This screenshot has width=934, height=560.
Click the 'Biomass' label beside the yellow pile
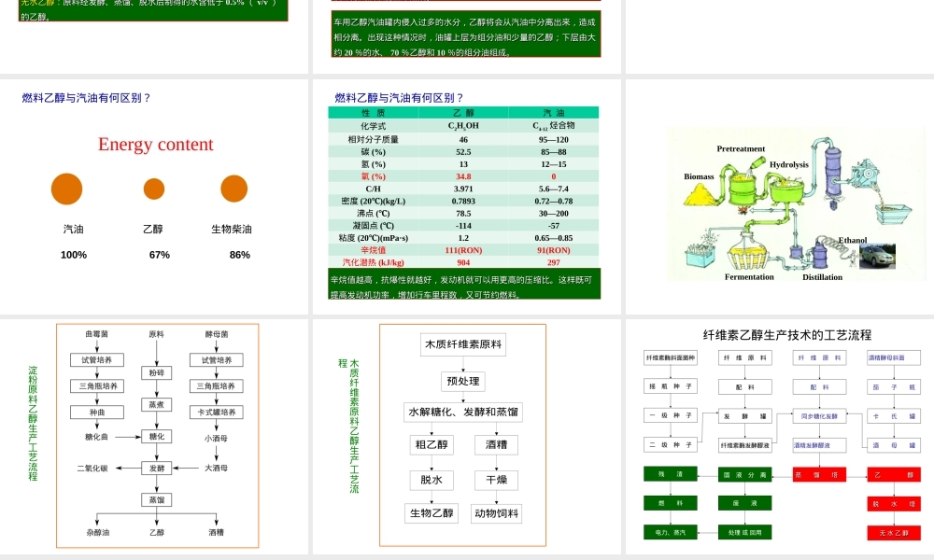[x=699, y=176]
